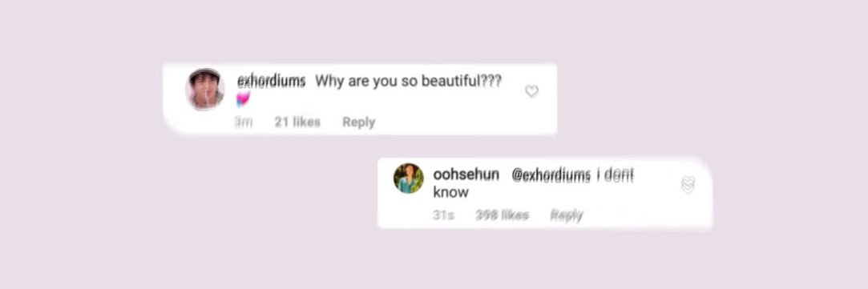Viewport: 868px width, 289px height.
Task: Open the oohsehun username link
Action: (x=466, y=175)
